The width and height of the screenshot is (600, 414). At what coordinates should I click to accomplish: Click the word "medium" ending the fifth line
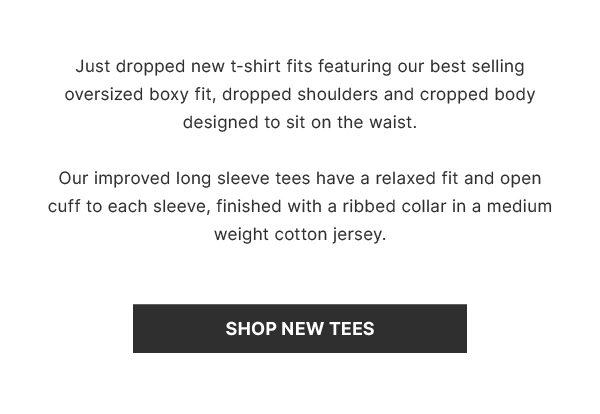[x=519, y=207]
